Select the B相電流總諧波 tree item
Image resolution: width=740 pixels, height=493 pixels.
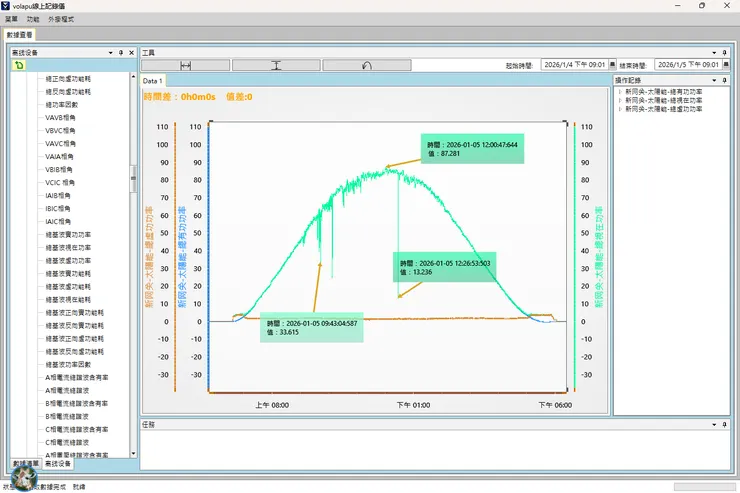point(67,416)
